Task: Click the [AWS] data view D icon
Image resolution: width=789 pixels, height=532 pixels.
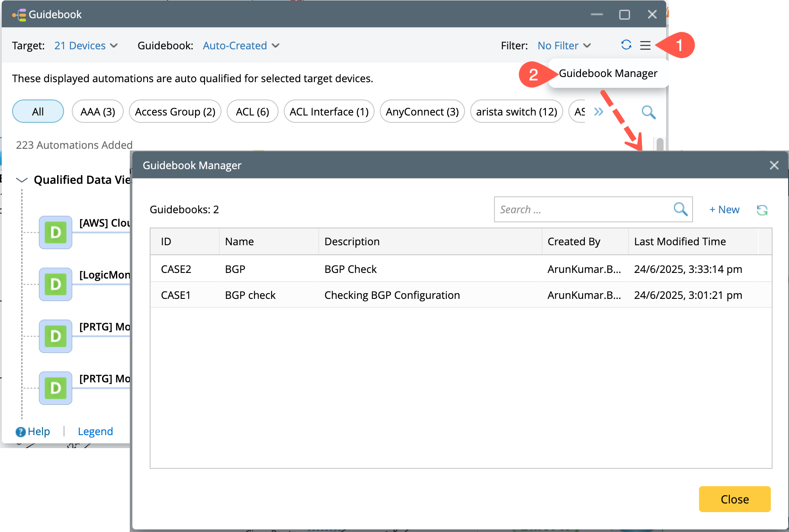Action: tap(55, 232)
